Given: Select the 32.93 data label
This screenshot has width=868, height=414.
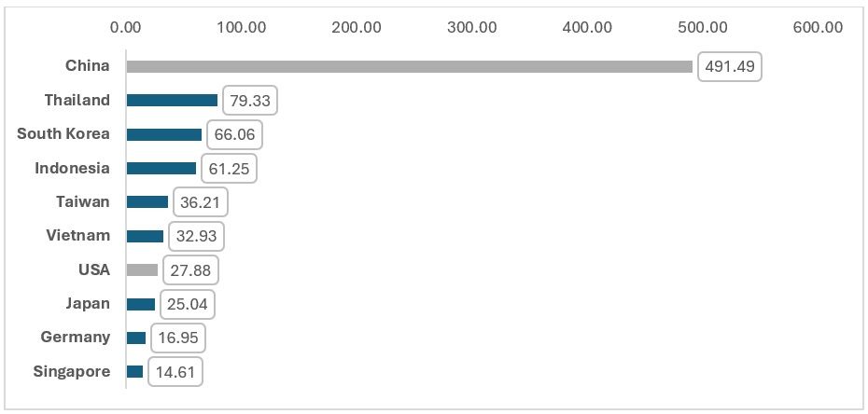Looking at the screenshot, I should tap(197, 236).
